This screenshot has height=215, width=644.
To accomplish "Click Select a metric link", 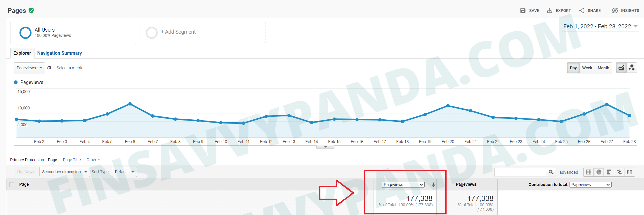I will (70, 68).
